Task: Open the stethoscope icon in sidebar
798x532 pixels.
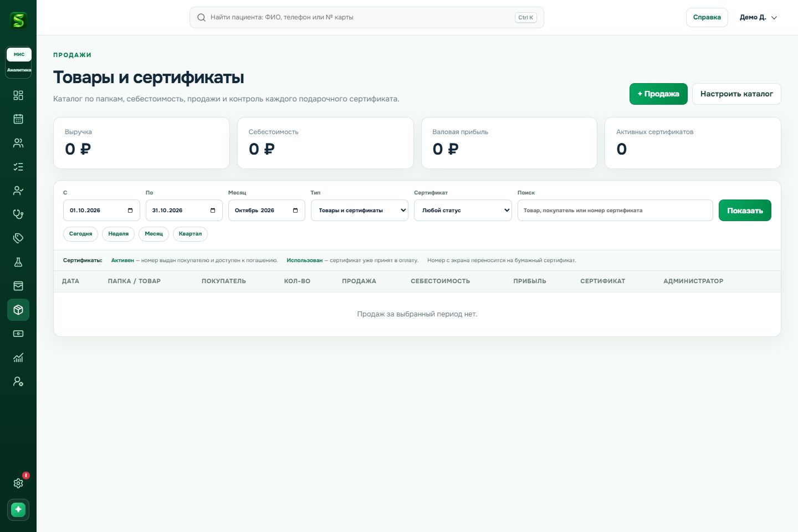Action: click(18, 214)
